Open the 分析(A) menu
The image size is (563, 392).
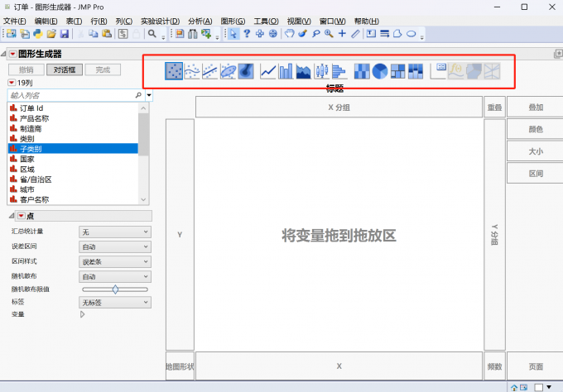(200, 22)
